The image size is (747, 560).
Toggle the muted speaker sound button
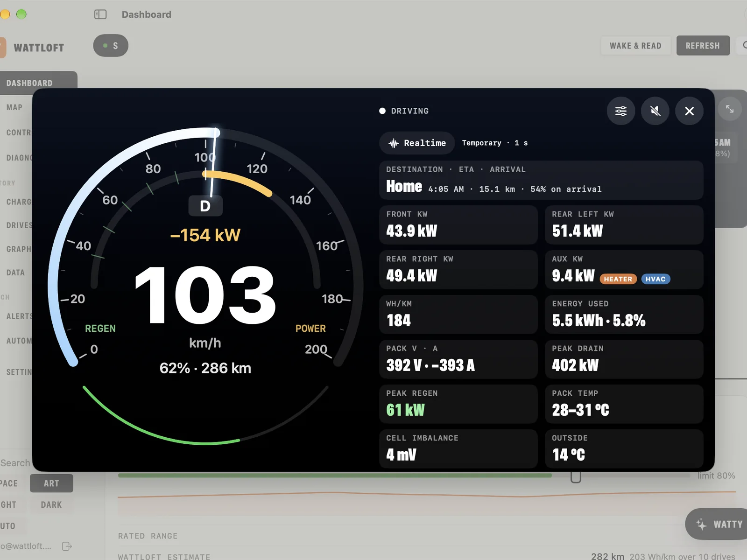click(655, 111)
